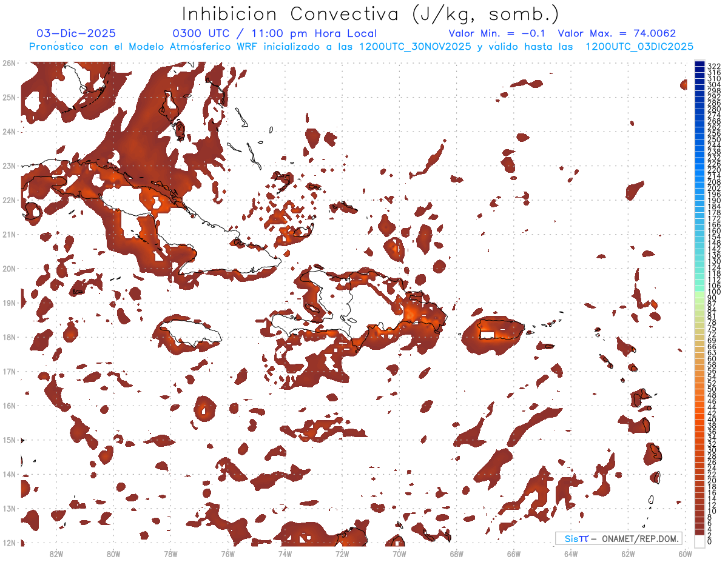This screenshot has width=728, height=562.
Task: Click the 72W longitude label
Action: [342, 554]
